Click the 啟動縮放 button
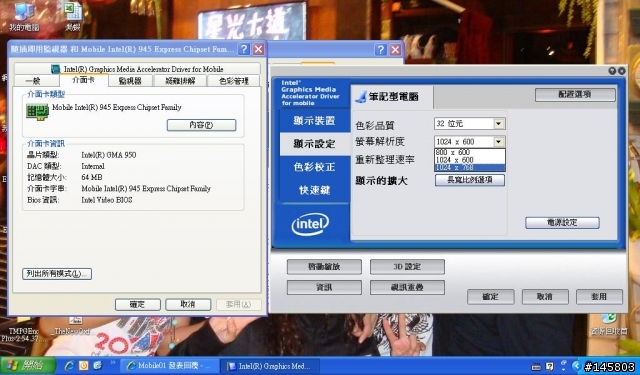The width and height of the screenshot is (640, 375). coord(324,267)
